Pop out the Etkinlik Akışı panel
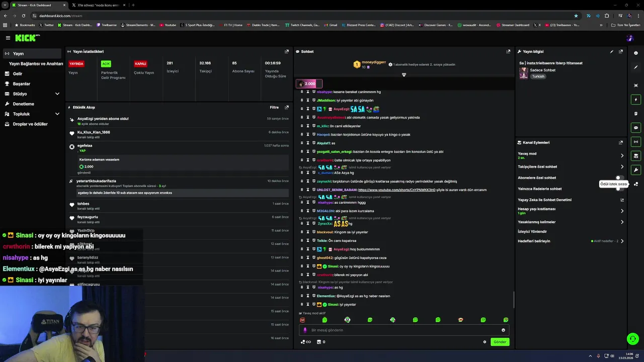The width and height of the screenshot is (644, 362). [287, 107]
